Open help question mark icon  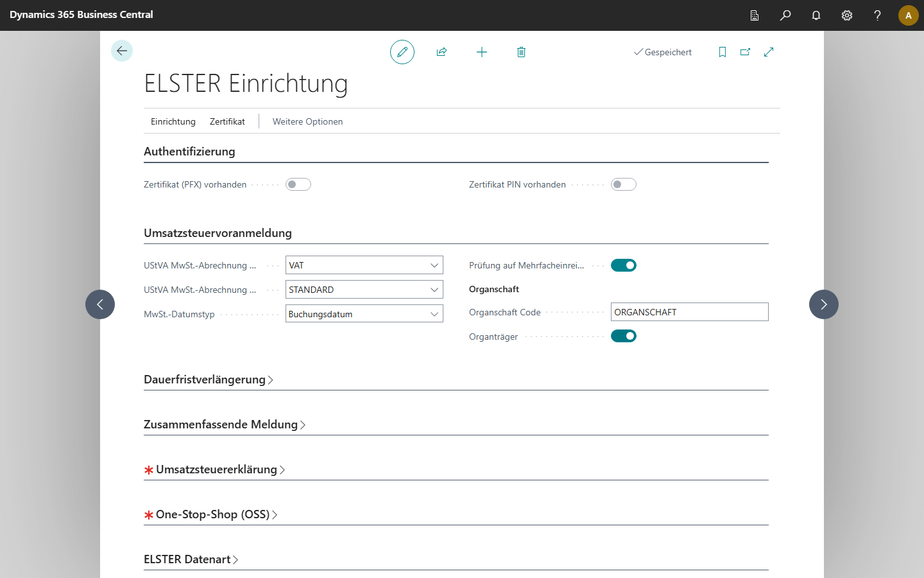(878, 15)
